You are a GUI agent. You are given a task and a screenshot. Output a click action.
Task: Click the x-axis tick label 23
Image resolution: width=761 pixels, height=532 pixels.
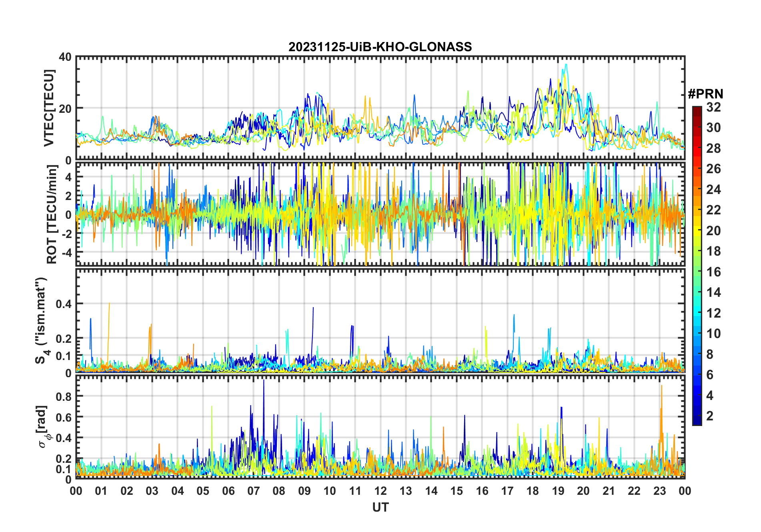(659, 491)
